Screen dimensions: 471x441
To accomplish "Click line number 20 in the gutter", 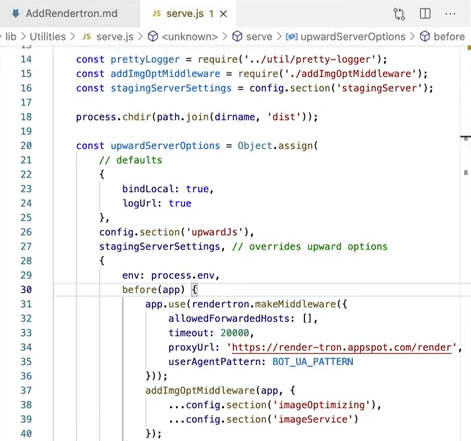I will [26, 146].
